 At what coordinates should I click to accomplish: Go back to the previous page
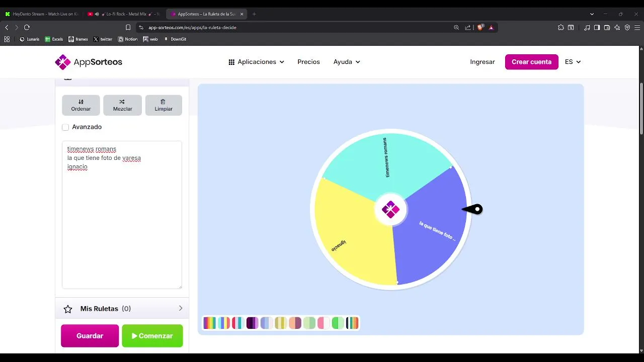pyautogui.click(x=7, y=28)
